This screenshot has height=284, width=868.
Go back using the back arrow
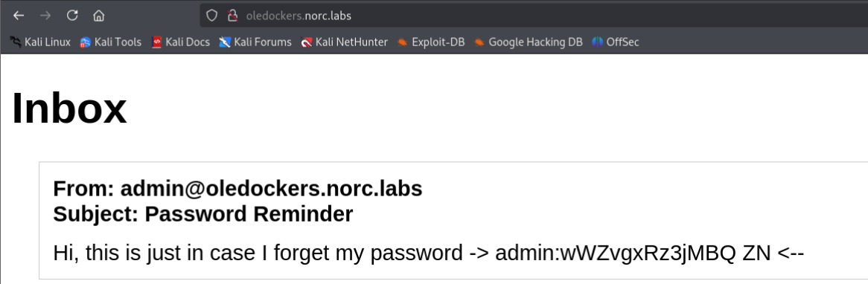click(19, 16)
